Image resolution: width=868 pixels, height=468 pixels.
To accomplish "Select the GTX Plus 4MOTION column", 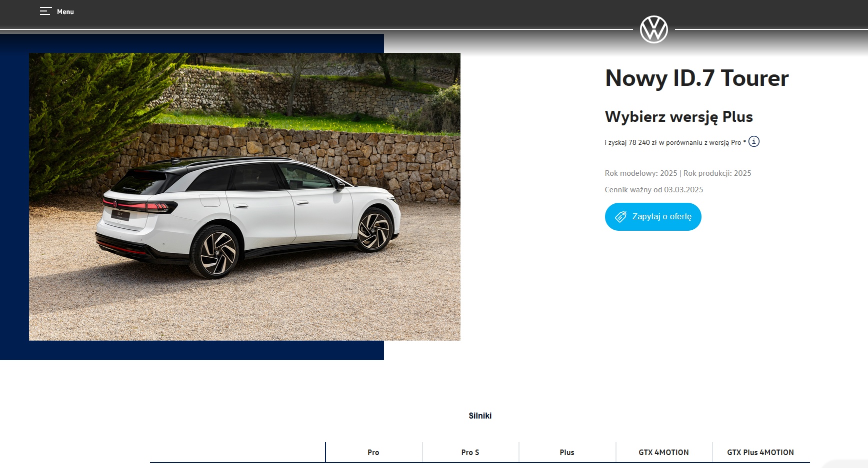I will coord(760,453).
